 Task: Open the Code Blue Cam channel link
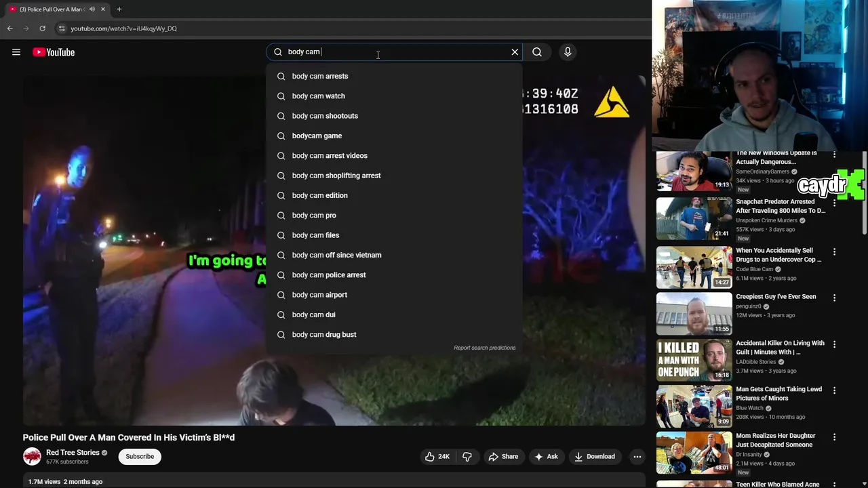coord(755,269)
